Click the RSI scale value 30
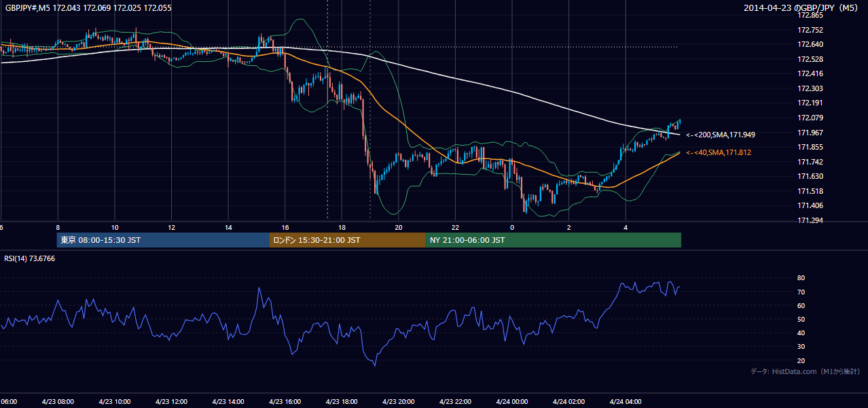This screenshot has width=868, height=408. point(801,347)
